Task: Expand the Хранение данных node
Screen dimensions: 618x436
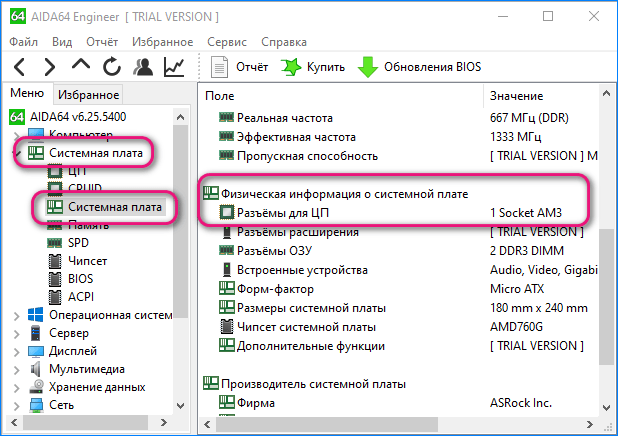Action: coord(17,388)
